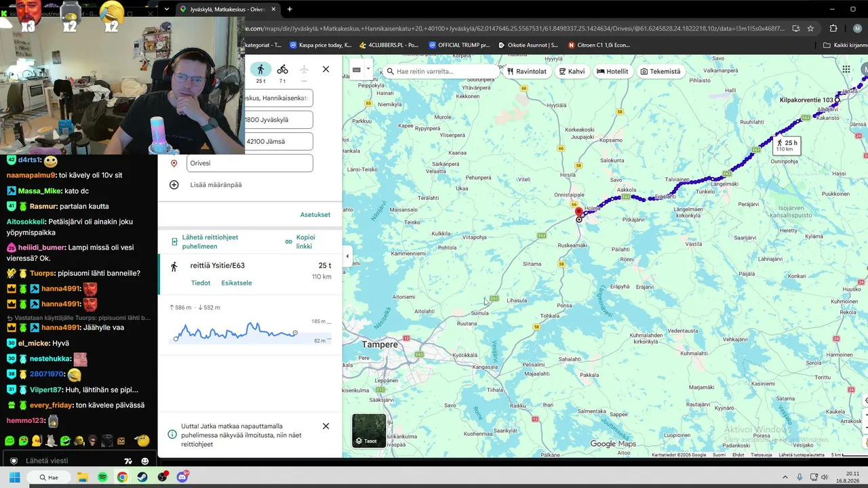Copy link with Kopioi linkki
The height and width of the screenshot is (488, 868).
pyautogui.click(x=299, y=242)
